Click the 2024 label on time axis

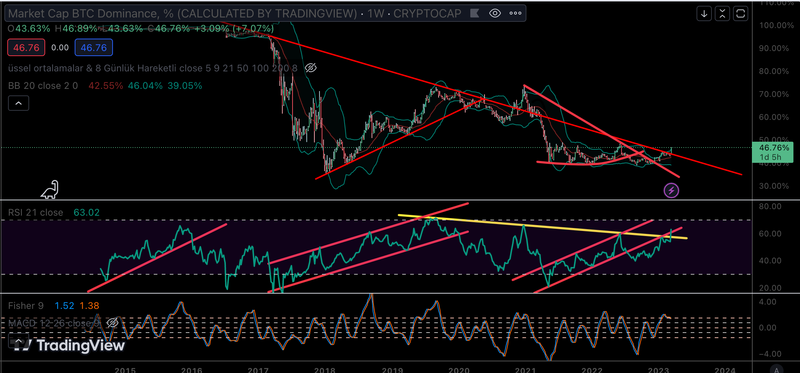725,369
